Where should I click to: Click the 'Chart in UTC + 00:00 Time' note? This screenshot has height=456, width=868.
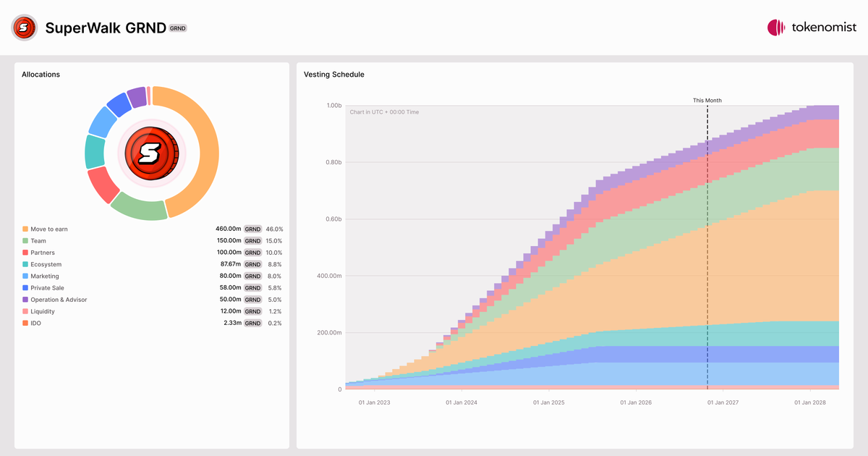pyautogui.click(x=384, y=112)
